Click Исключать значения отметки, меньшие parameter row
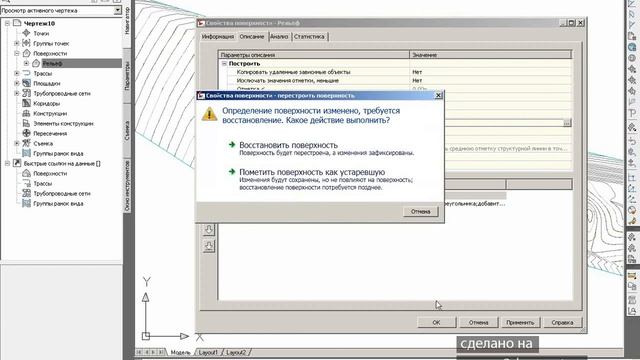The height and width of the screenshot is (360, 640). pyautogui.click(x=287, y=81)
